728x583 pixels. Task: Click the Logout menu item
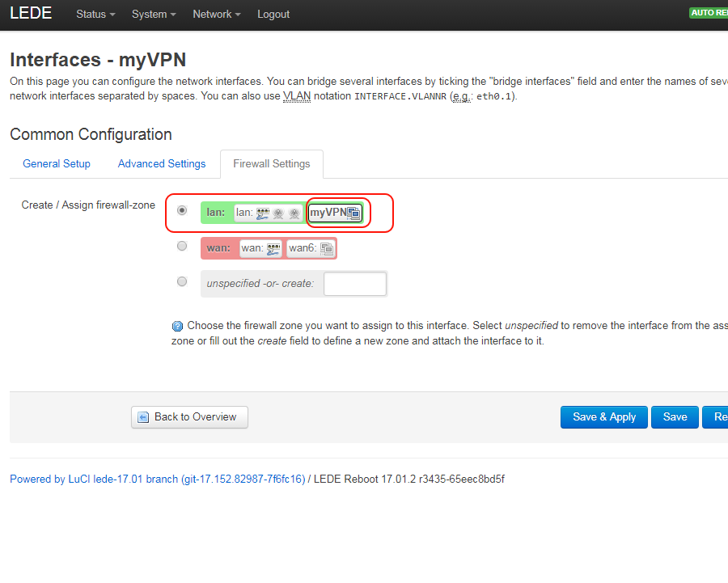273,15
